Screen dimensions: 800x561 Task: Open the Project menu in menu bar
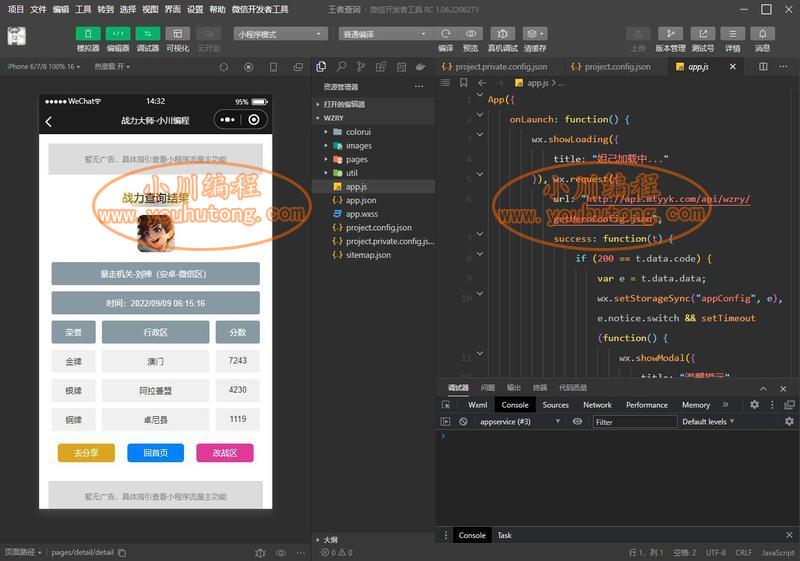click(x=16, y=9)
